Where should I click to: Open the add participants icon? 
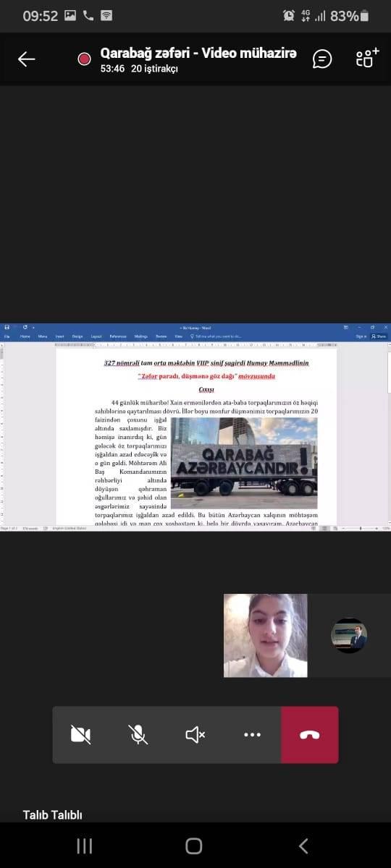367,59
